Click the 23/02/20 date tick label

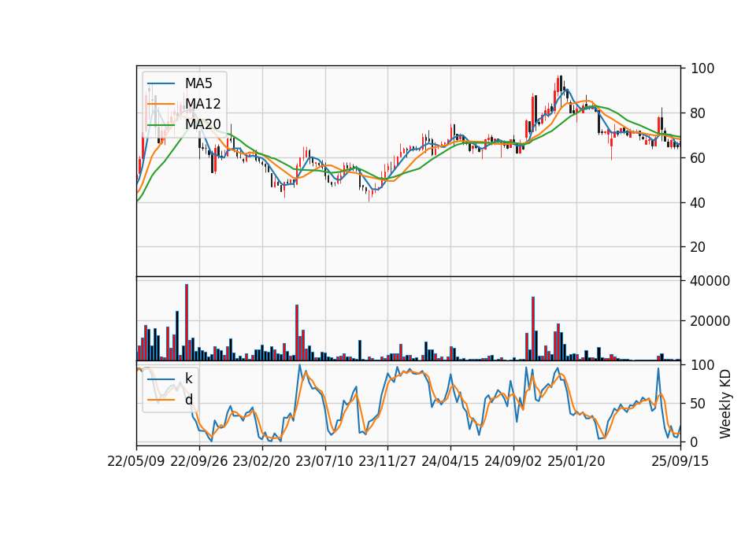[x=261, y=461]
